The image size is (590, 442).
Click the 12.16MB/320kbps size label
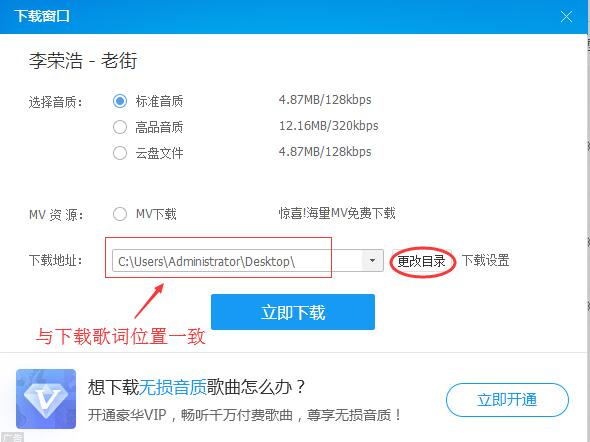pos(328,126)
